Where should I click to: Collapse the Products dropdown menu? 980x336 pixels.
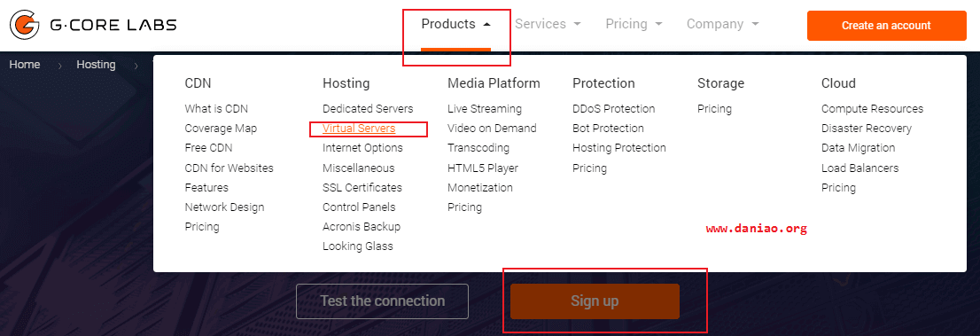(x=455, y=25)
